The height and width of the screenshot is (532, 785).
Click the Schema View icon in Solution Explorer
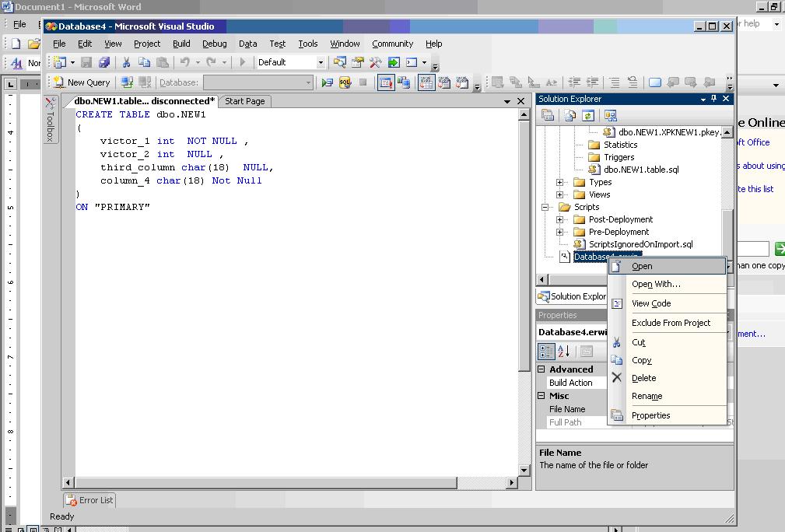pyautogui.click(x=610, y=116)
